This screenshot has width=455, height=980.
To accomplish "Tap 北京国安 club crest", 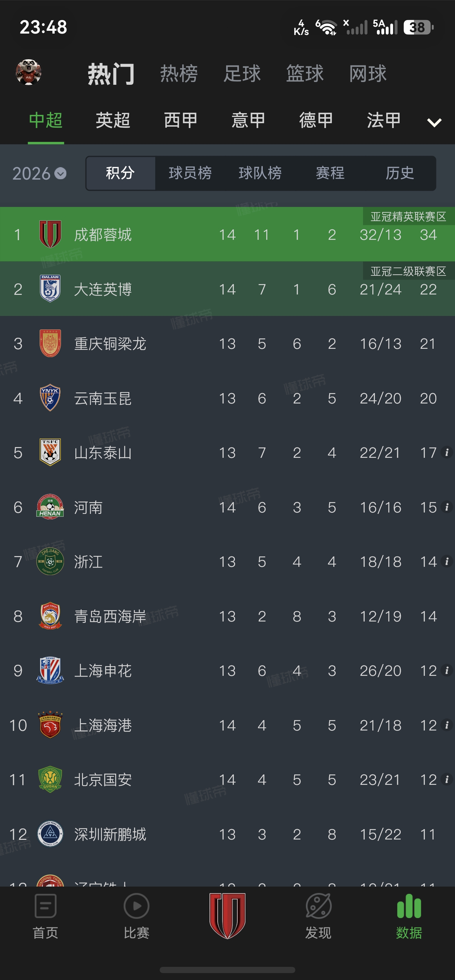I will click(x=50, y=779).
